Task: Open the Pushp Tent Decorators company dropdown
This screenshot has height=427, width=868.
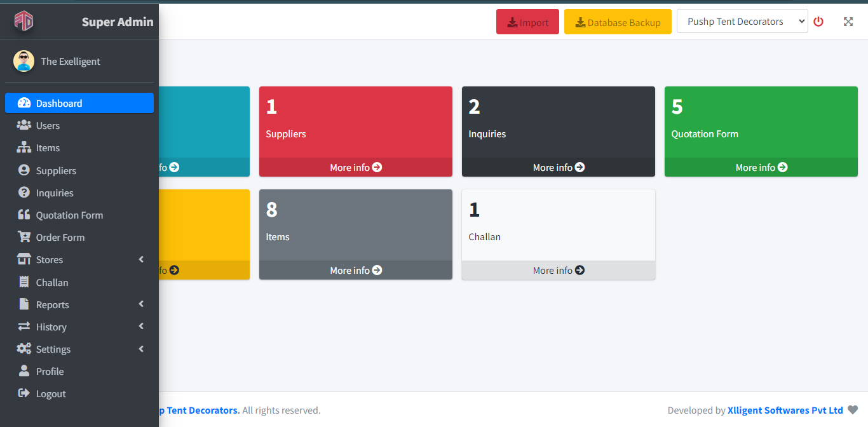Action: (742, 22)
